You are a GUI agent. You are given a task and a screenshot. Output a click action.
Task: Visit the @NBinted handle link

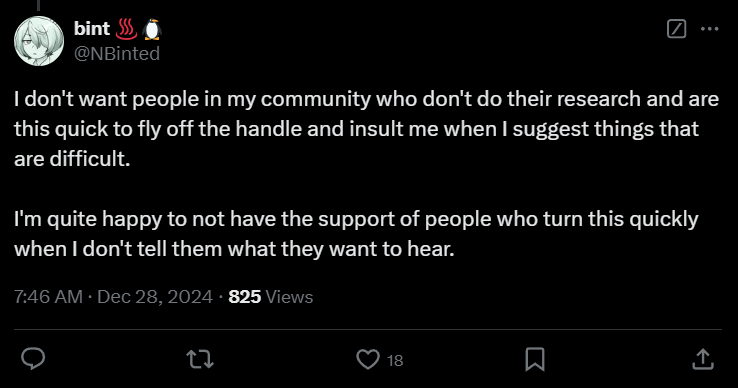117,53
